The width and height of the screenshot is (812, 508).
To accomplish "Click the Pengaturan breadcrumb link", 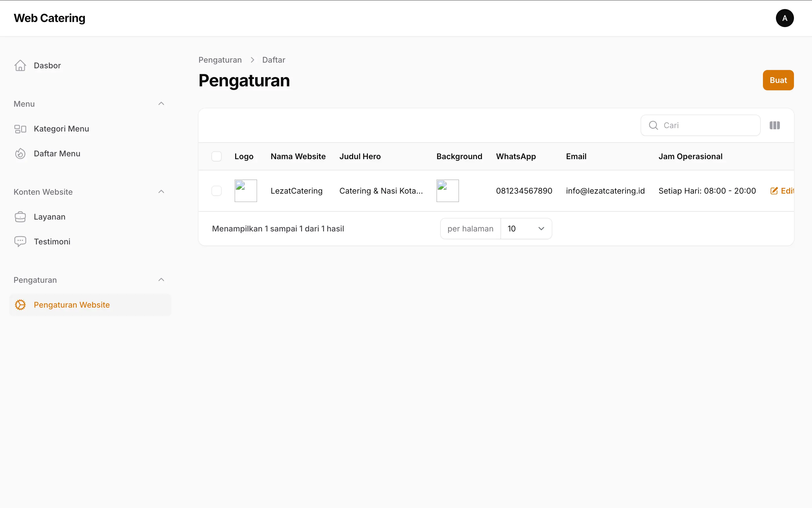I will 220,60.
